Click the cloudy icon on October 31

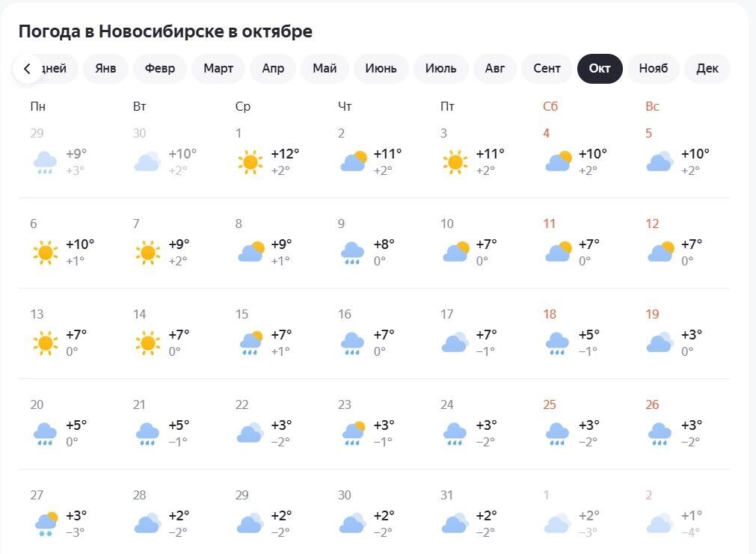pos(455,524)
